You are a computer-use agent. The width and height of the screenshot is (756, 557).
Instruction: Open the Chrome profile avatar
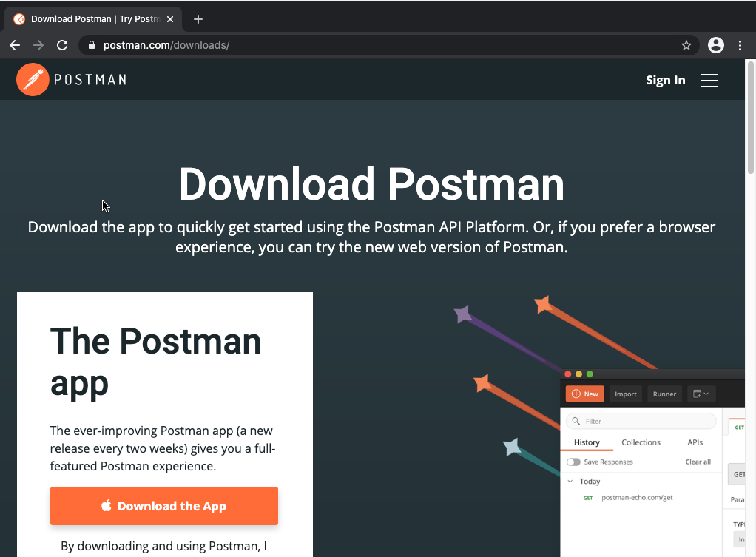point(716,45)
